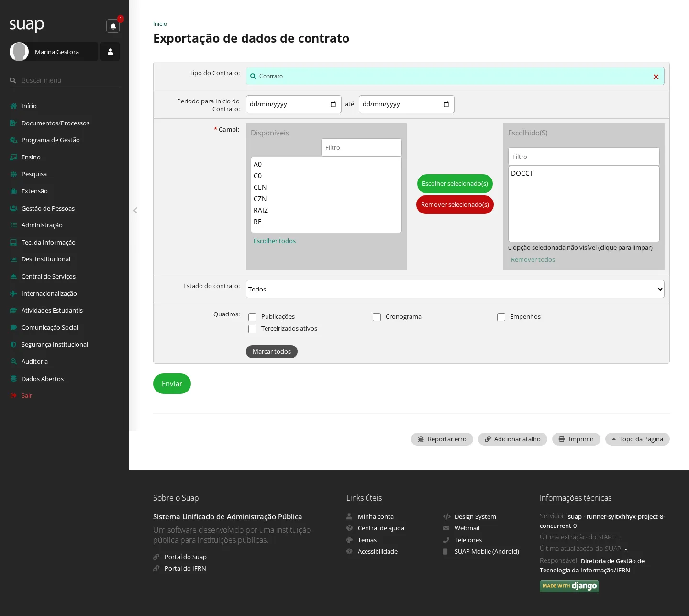Image resolution: width=689 pixels, height=616 pixels.
Task: Select DOCCT in chosen campi list
Action: pyautogui.click(x=584, y=173)
